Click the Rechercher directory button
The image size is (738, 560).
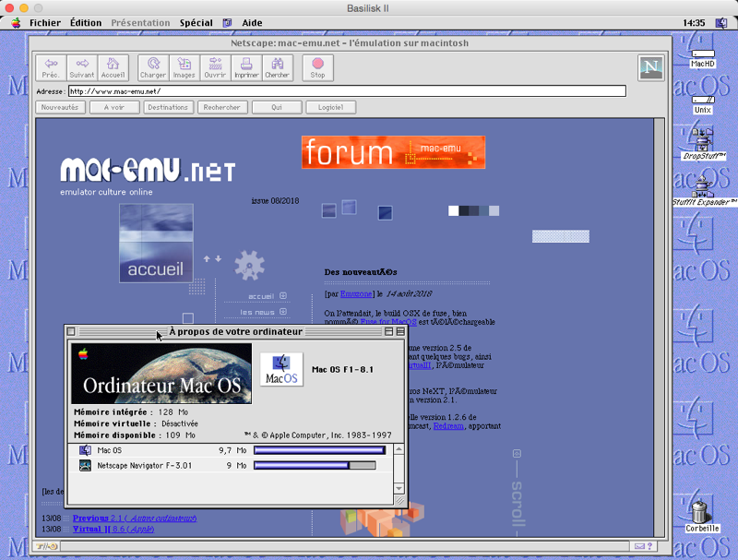point(222,107)
